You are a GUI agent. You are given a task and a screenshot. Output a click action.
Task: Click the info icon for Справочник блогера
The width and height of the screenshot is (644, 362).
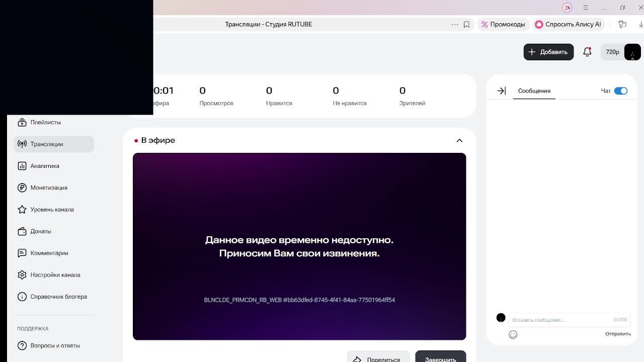pos(22,297)
